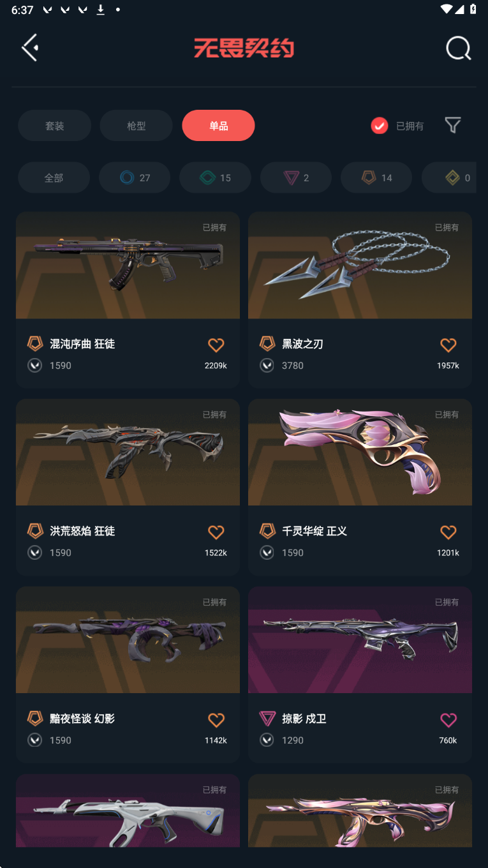Viewport: 488px width, 868px height.
Task: Filter by orange tier showing 14
Action: (376, 177)
